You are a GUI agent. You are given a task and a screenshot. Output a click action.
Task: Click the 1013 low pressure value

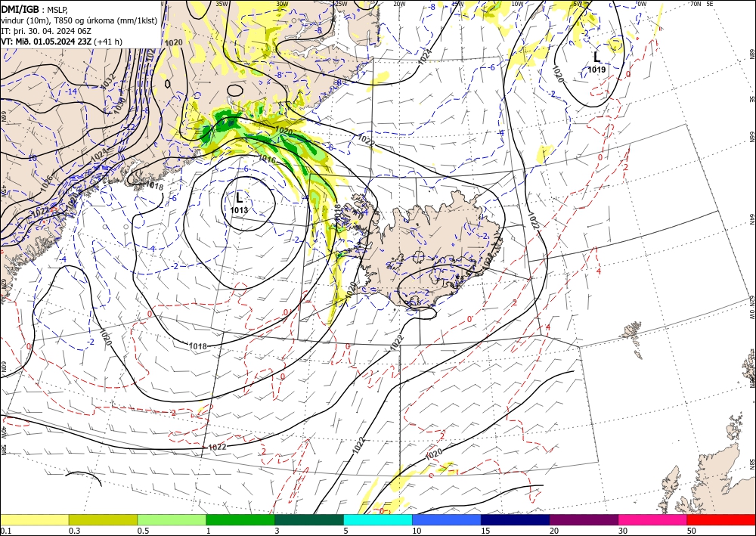tap(239, 210)
